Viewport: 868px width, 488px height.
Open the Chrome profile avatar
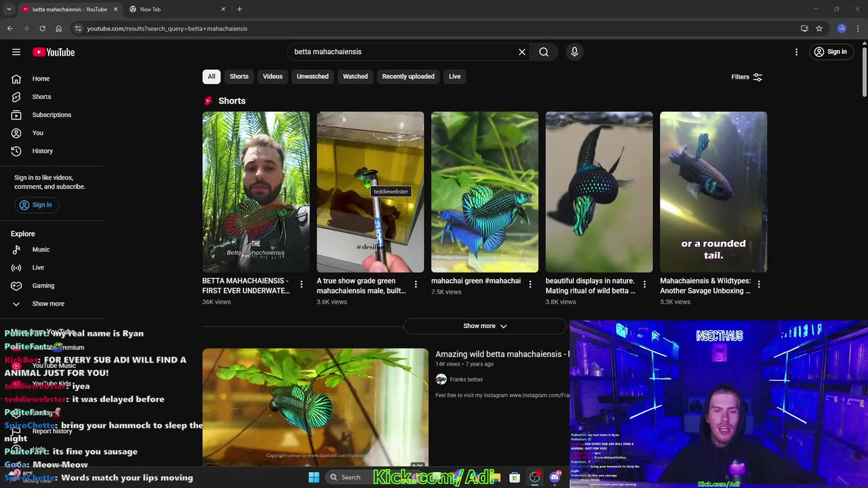click(x=842, y=28)
